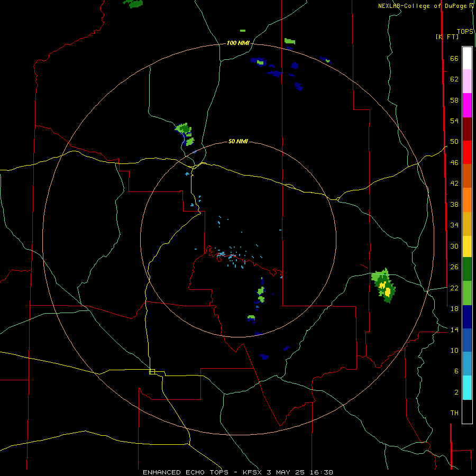Click the black TH legend swatch
Image resolution: width=476 pixels, height=476 pixels.
click(467, 411)
